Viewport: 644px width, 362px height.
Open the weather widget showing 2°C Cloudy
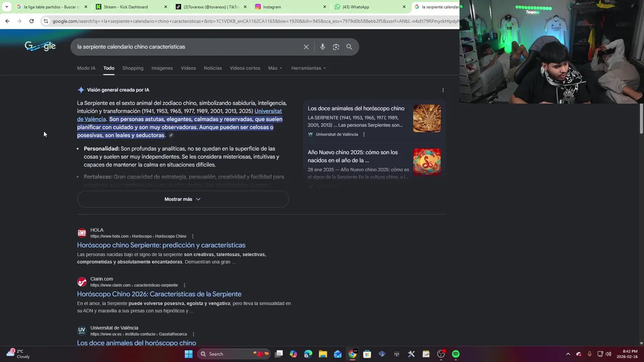coord(18,354)
